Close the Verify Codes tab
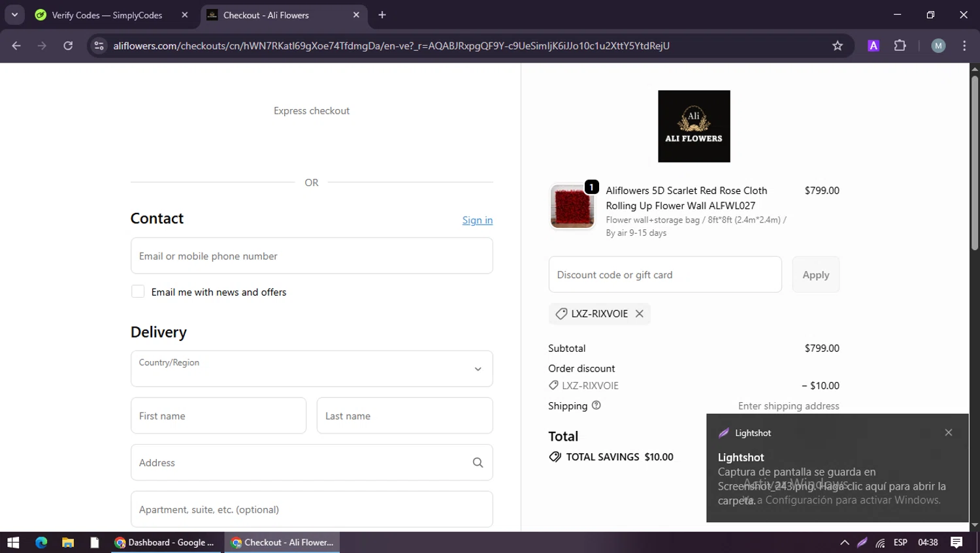980x553 pixels. [185, 15]
